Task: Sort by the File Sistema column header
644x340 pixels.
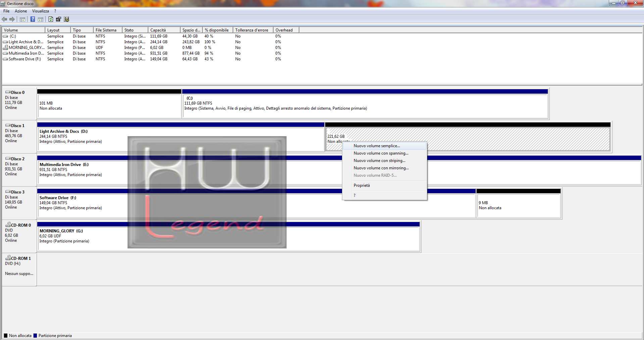Action: point(107,30)
